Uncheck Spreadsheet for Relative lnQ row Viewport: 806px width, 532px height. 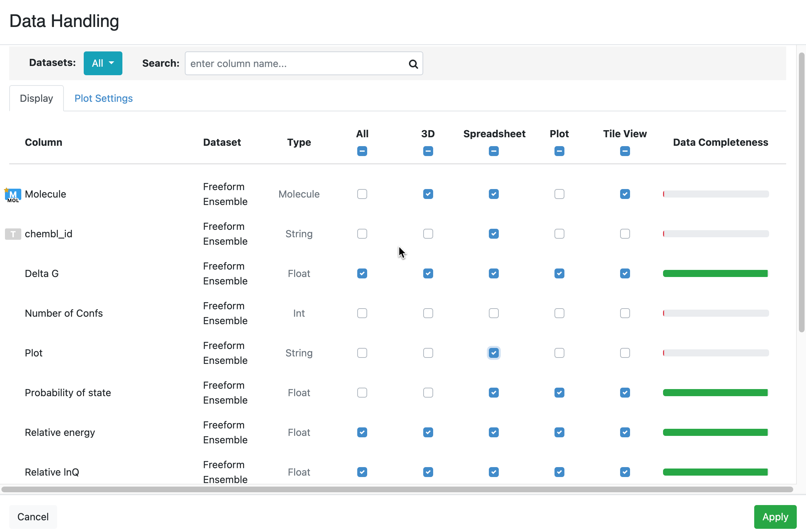click(494, 472)
